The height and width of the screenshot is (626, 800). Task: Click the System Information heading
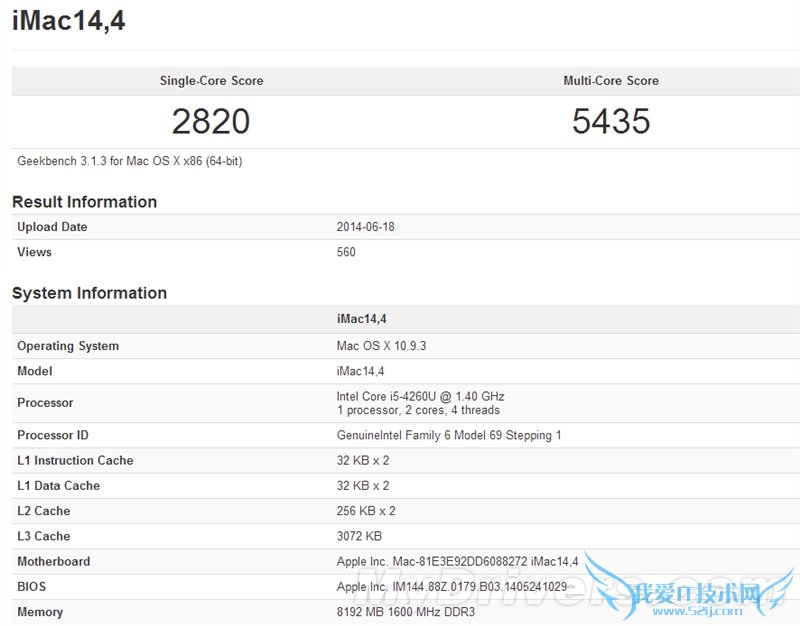[89, 293]
